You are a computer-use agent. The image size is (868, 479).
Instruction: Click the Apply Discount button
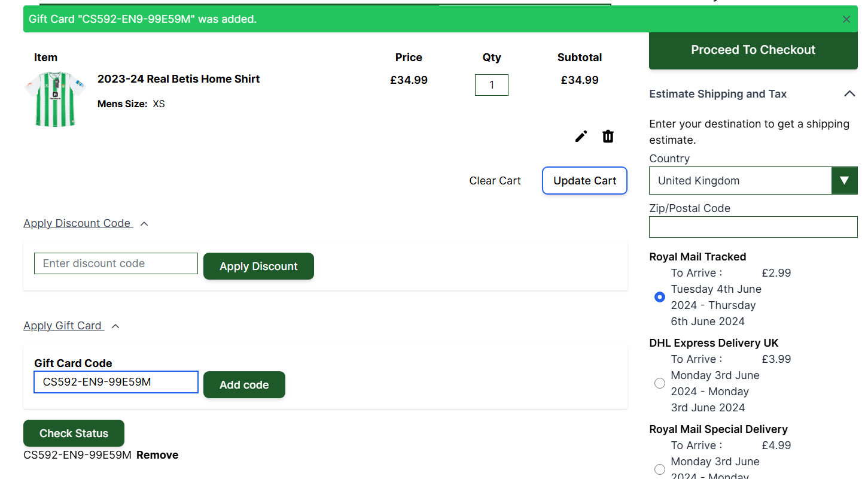(x=258, y=266)
